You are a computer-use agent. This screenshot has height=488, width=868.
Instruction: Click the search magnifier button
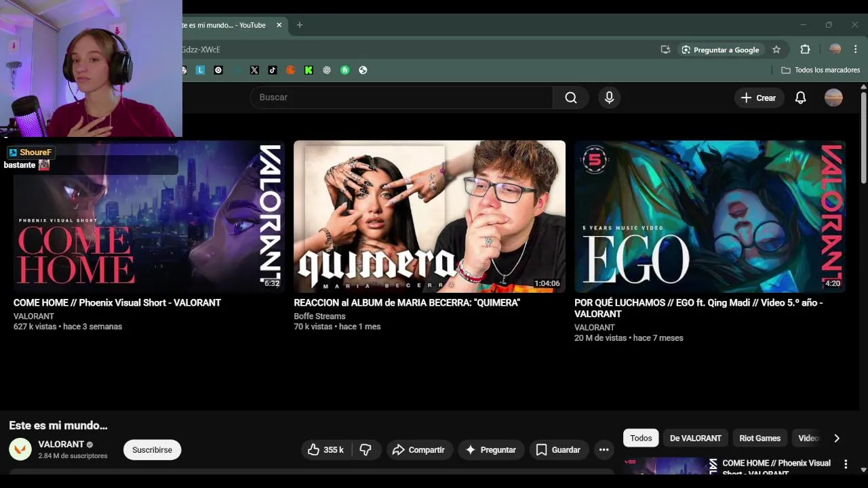click(571, 98)
